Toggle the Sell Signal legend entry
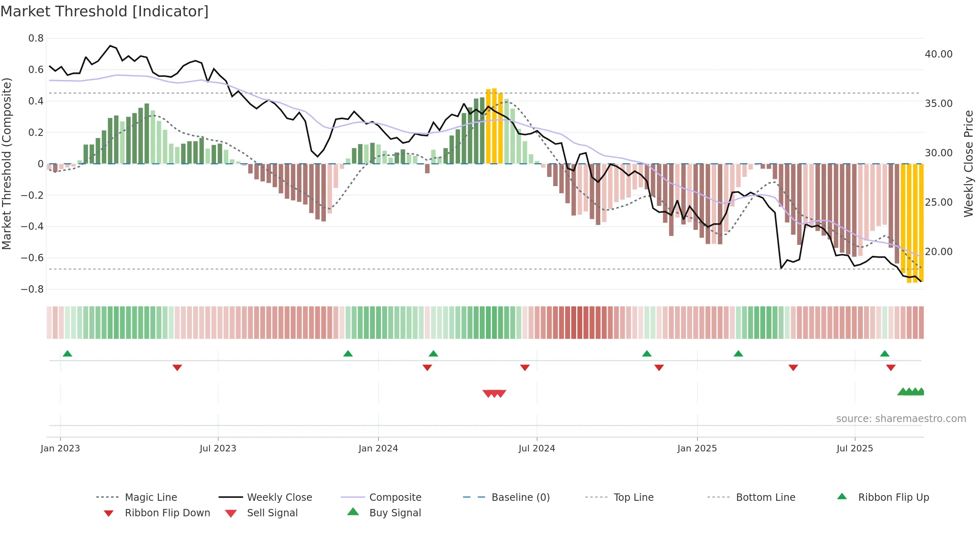The height and width of the screenshot is (551, 980). pos(261,513)
